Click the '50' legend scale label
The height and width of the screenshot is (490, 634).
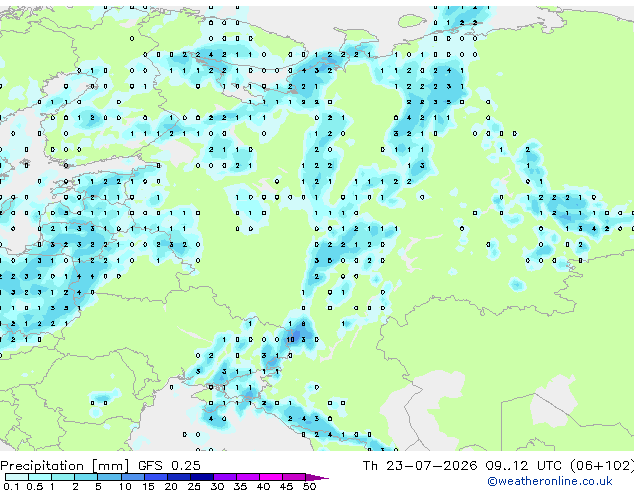click(x=310, y=486)
